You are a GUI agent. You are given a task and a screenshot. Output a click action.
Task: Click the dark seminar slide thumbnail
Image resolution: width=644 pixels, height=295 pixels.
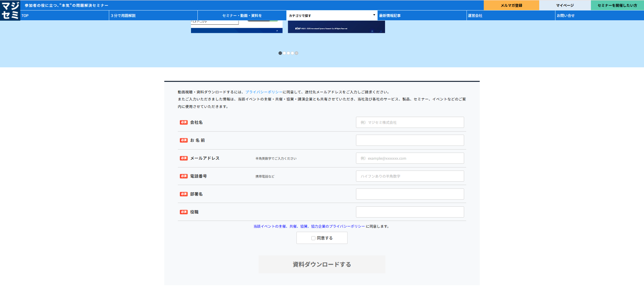coord(336,27)
